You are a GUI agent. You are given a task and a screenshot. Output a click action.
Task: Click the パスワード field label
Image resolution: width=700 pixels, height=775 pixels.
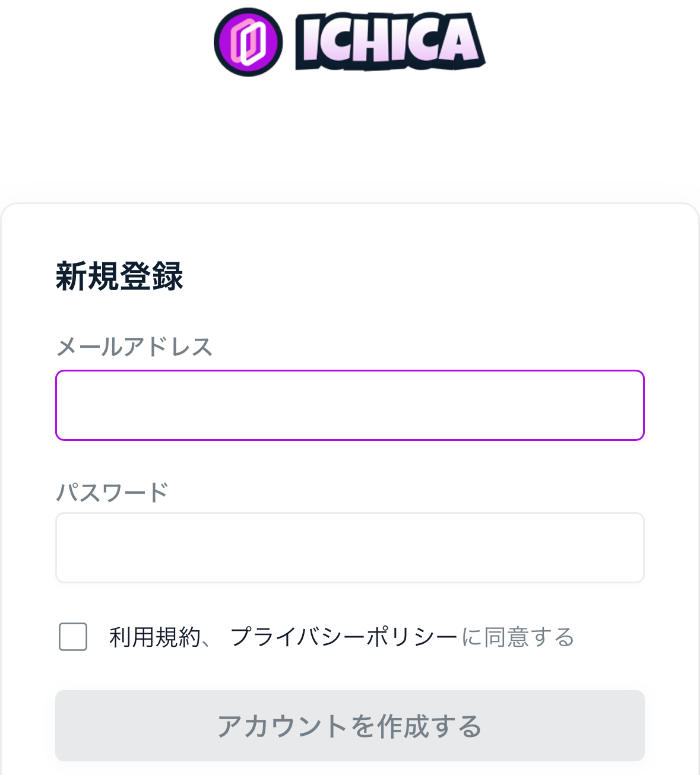tap(112, 492)
